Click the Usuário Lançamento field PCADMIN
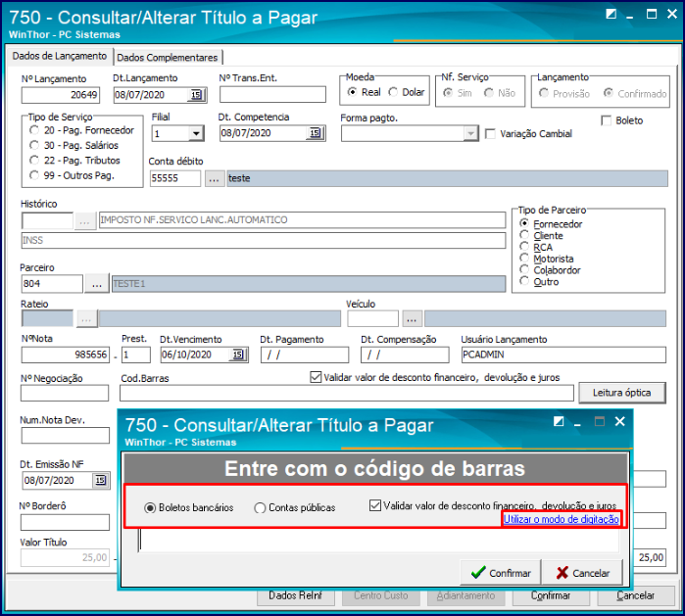Viewport: 685px width, 616px height. click(x=563, y=355)
